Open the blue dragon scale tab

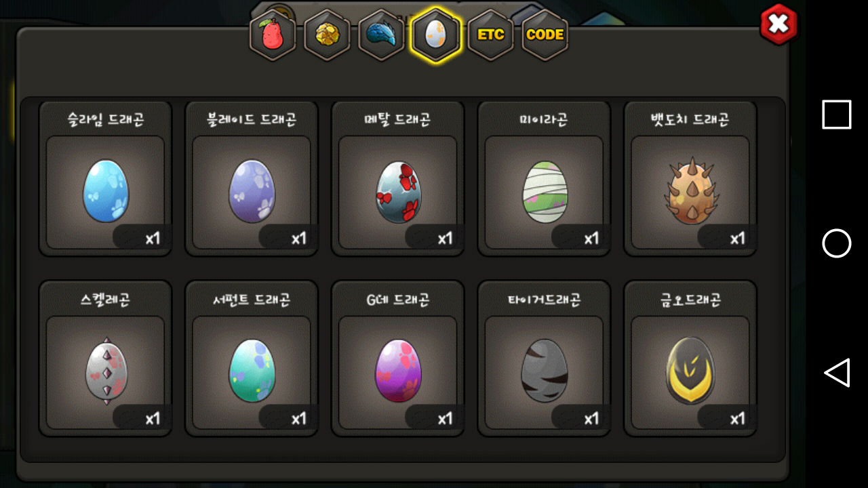point(381,35)
